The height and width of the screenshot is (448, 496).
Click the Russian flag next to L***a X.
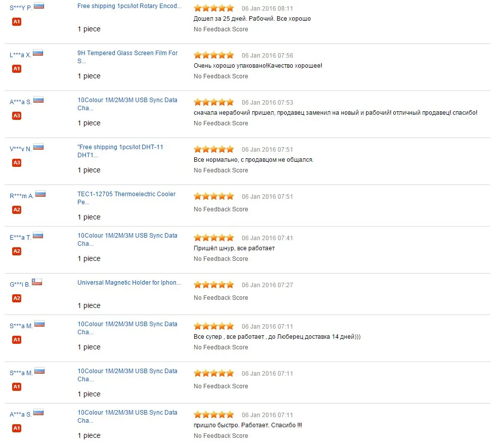tap(37, 53)
